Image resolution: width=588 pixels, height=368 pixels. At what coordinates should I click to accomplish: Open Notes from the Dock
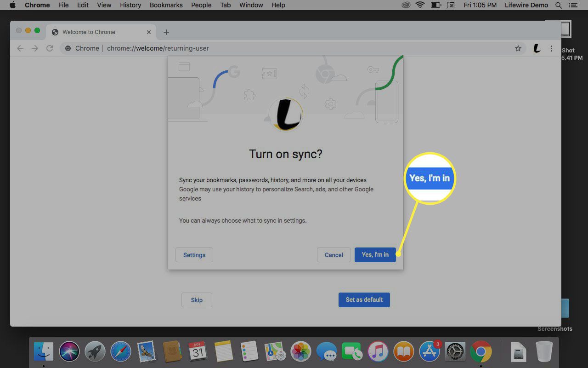click(224, 352)
